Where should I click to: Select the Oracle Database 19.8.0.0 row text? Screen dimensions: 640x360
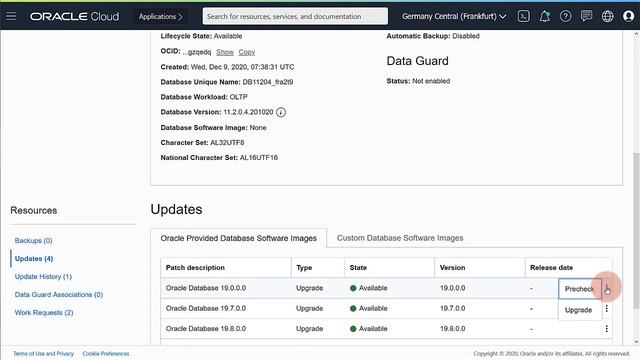206,329
